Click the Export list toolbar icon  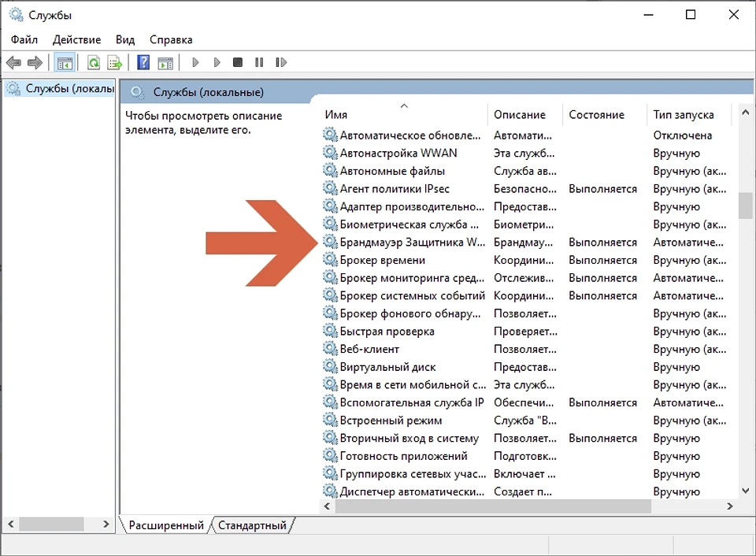pyautogui.click(x=115, y=62)
